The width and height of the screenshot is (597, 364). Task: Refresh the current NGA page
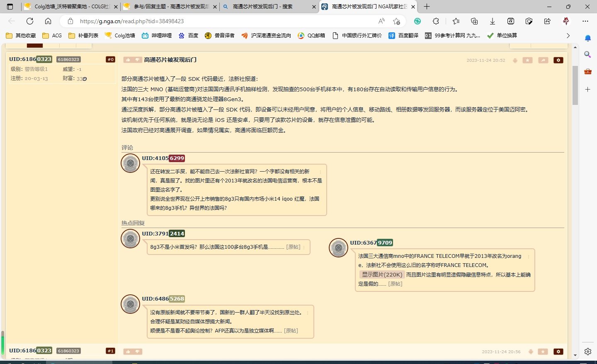click(30, 21)
